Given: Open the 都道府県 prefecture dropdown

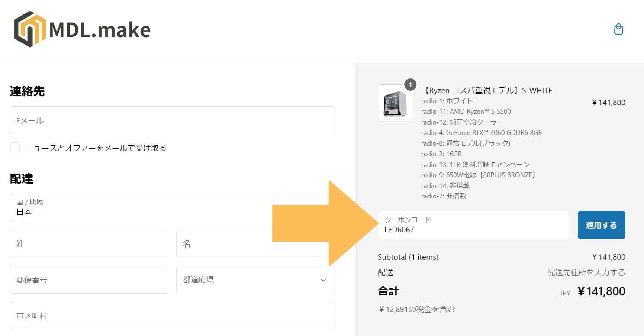Looking at the screenshot, I should tap(255, 280).
